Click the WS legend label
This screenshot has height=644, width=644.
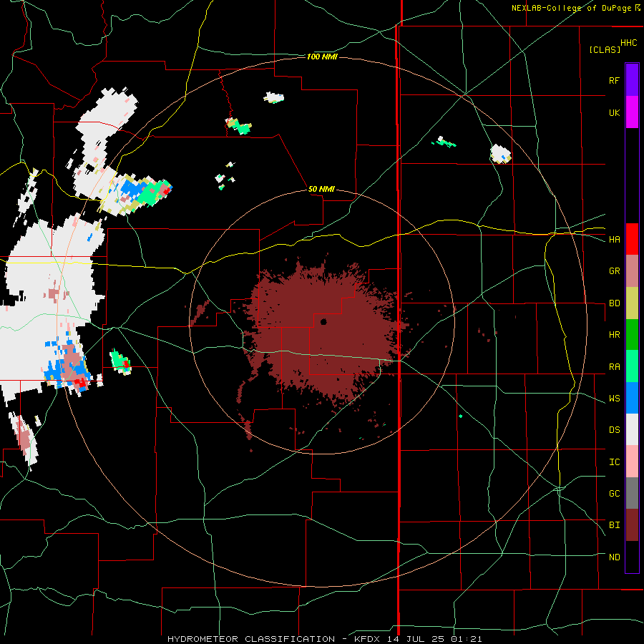[614, 398]
